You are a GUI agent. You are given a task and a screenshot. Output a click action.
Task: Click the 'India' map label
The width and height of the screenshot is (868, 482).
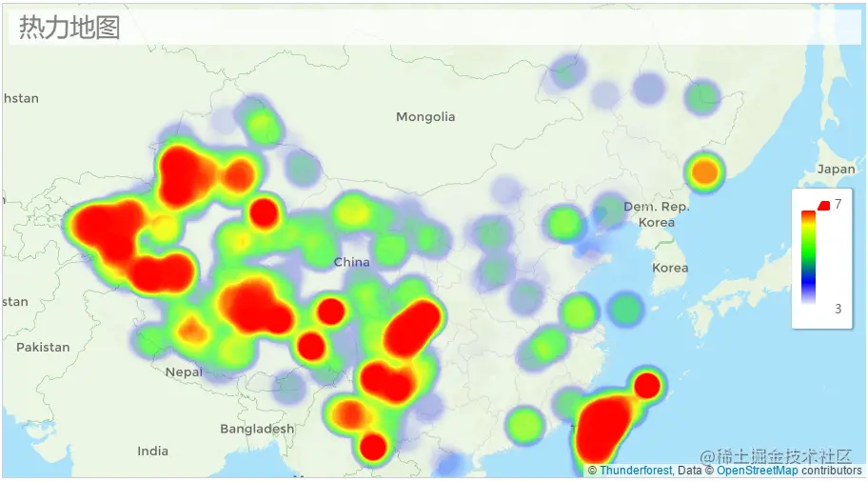pyautogui.click(x=153, y=451)
